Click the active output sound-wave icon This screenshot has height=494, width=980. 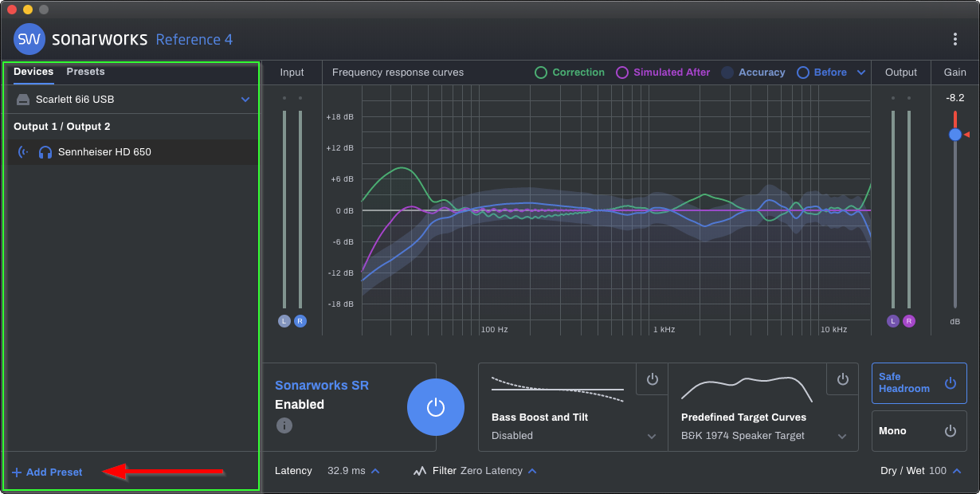point(23,152)
